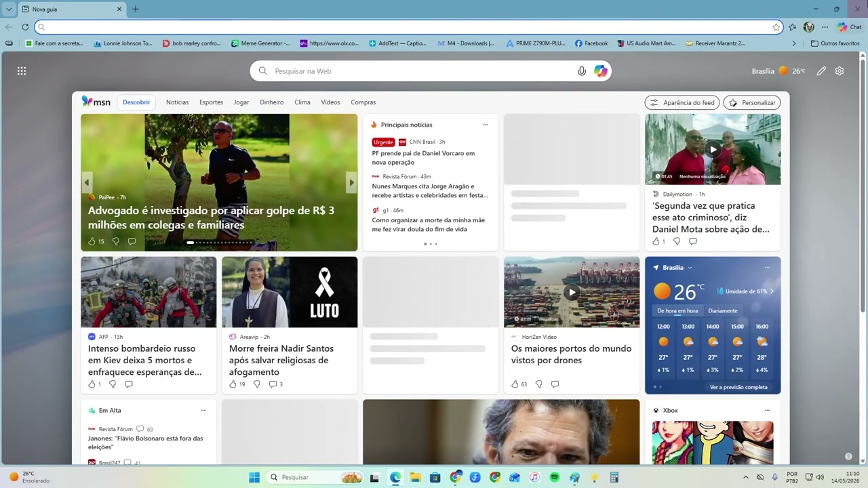Open the Nunes Marques cita Jorge Aragão headline

(x=430, y=190)
